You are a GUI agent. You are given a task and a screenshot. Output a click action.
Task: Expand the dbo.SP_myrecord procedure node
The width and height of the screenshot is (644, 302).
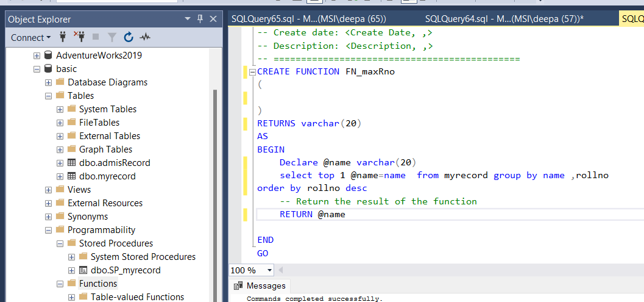click(71, 270)
